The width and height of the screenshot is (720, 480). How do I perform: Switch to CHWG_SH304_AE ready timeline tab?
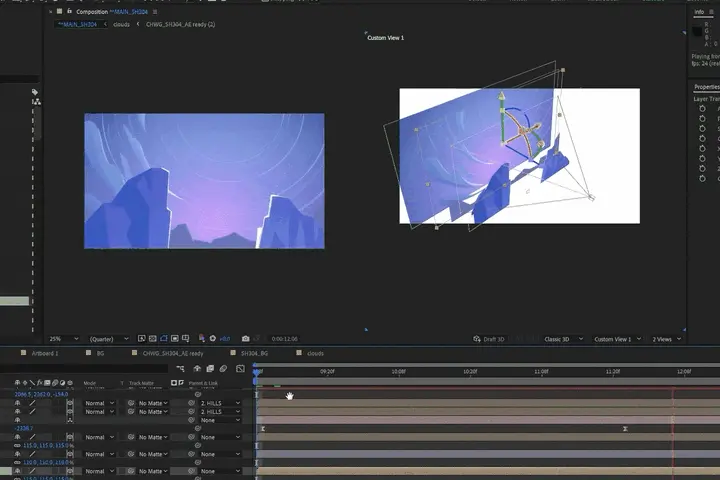pyautogui.click(x=173, y=353)
